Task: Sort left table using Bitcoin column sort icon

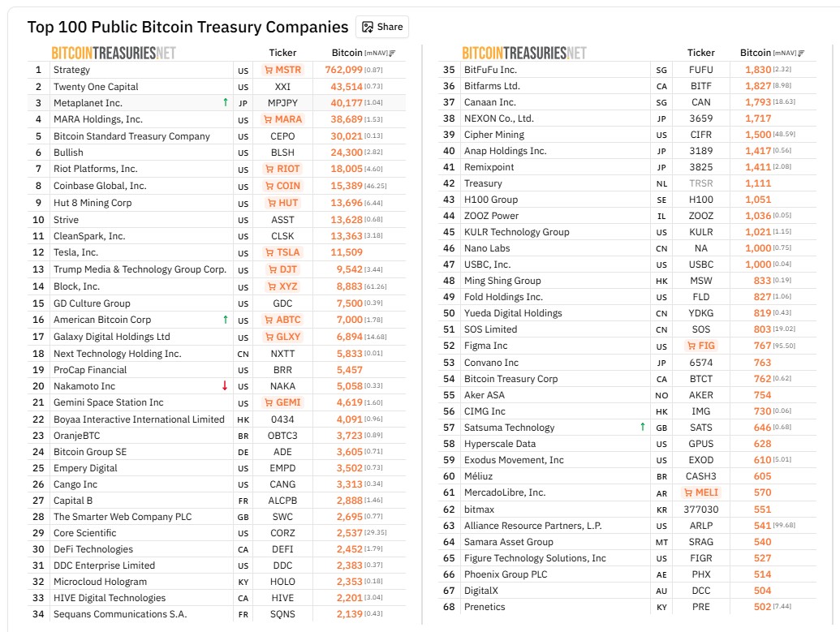Action: coord(393,54)
